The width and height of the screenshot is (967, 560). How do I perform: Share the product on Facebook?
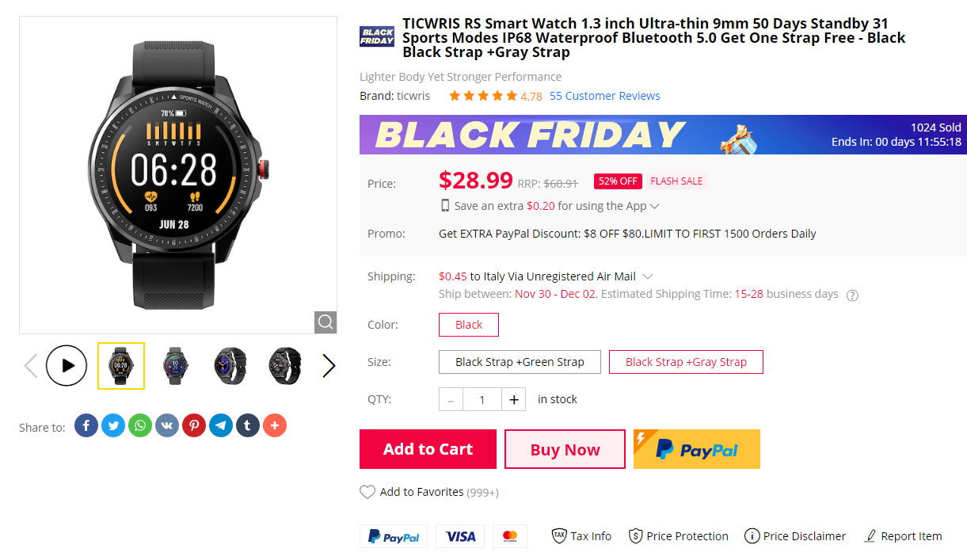(x=86, y=425)
